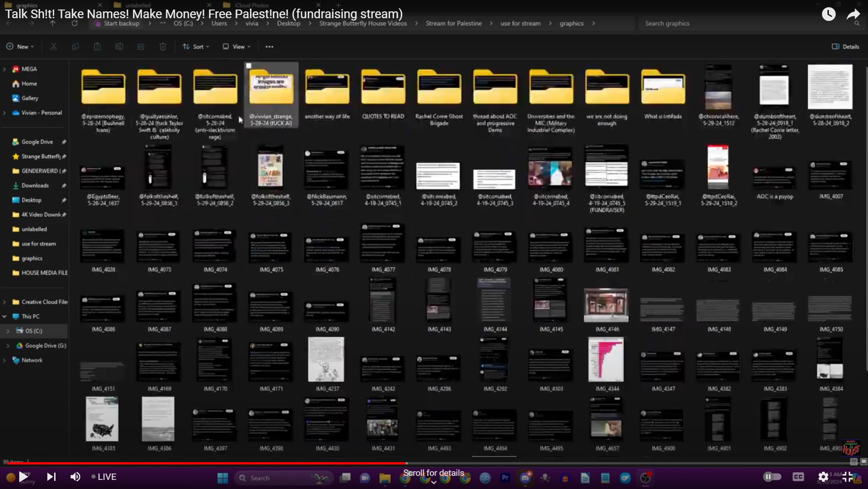Toggle the autoplay switch
Image resolution: width=868 pixels, height=489 pixels.
click(x=772, y=476)
